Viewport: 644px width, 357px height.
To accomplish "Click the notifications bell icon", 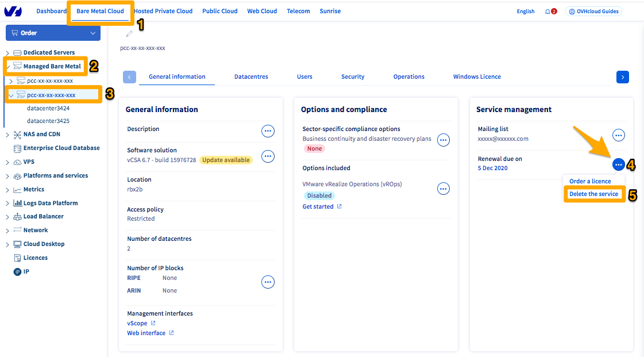I will click(x=547, y=11).
